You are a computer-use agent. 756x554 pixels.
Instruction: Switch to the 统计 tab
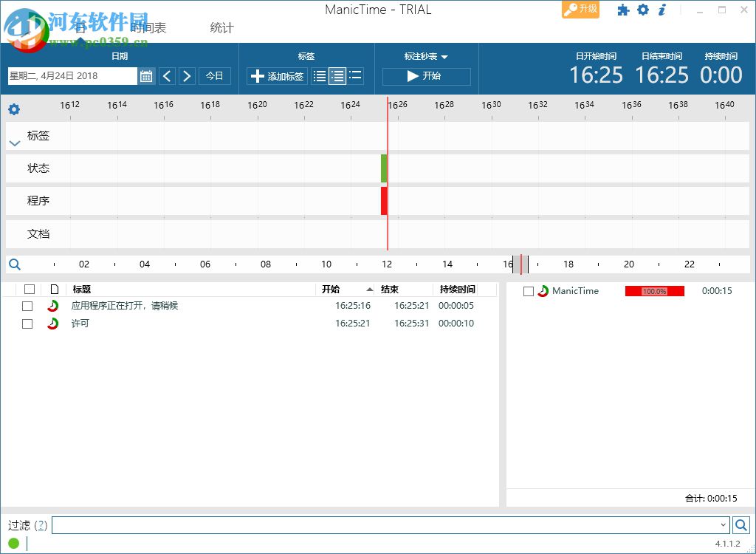[221, 27]
